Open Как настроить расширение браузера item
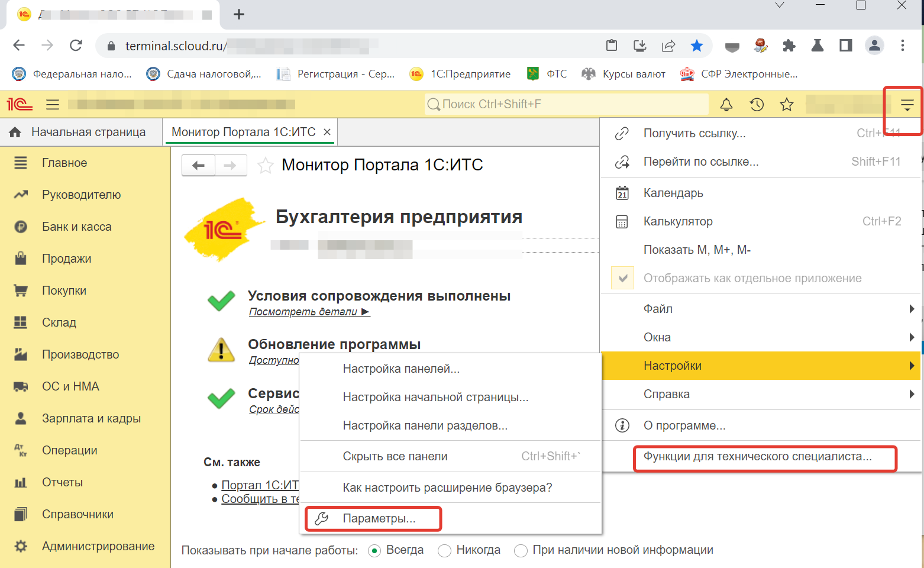 click(450, 488)
